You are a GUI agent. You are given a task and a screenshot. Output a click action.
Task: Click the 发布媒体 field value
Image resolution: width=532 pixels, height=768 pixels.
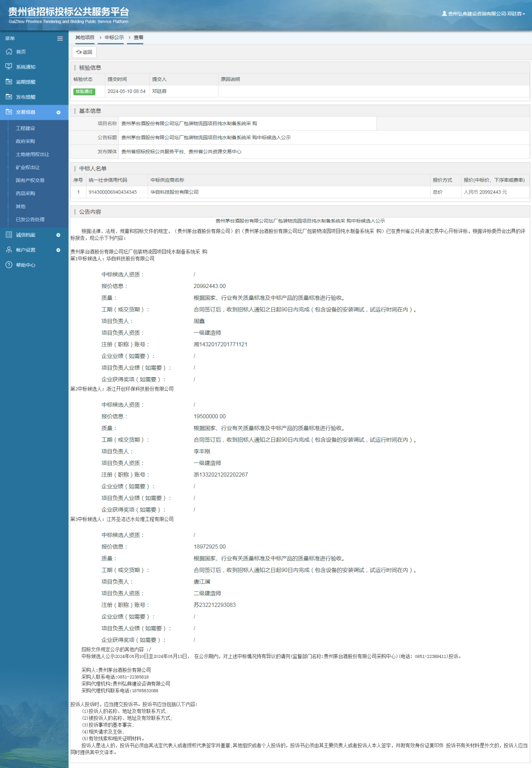(181, 152)
